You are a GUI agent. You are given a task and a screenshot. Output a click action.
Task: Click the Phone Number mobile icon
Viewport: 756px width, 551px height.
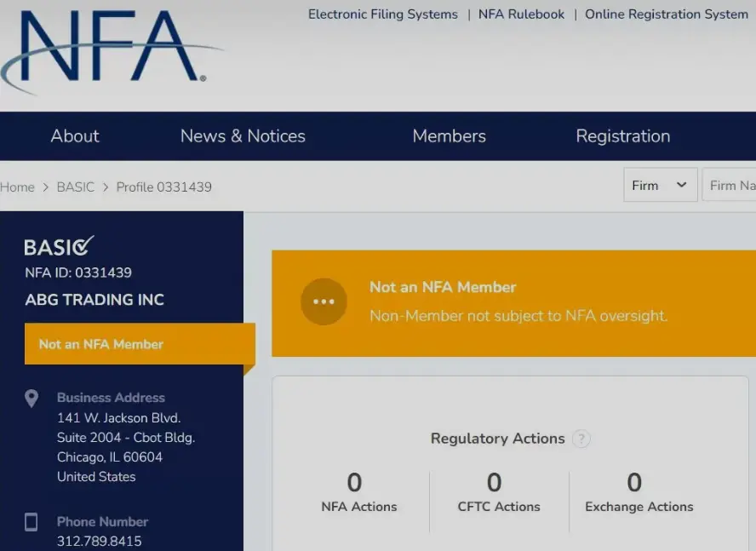point(31,522)
